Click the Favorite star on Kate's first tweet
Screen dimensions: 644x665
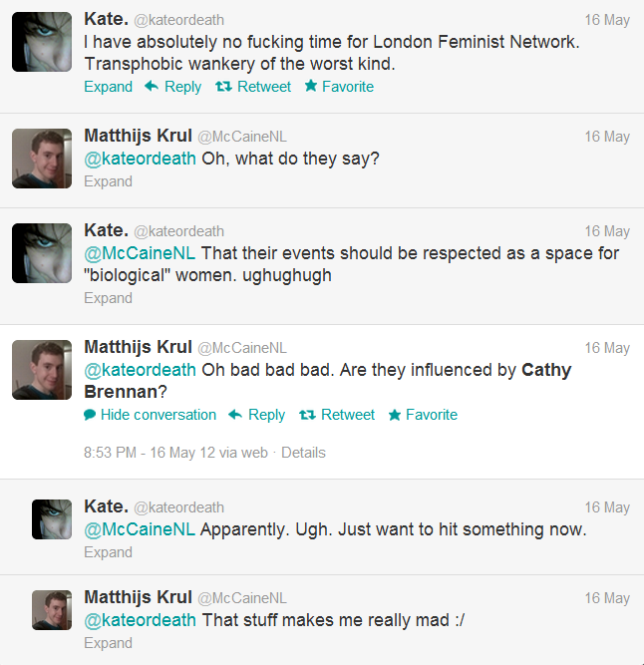pos(311,87)
